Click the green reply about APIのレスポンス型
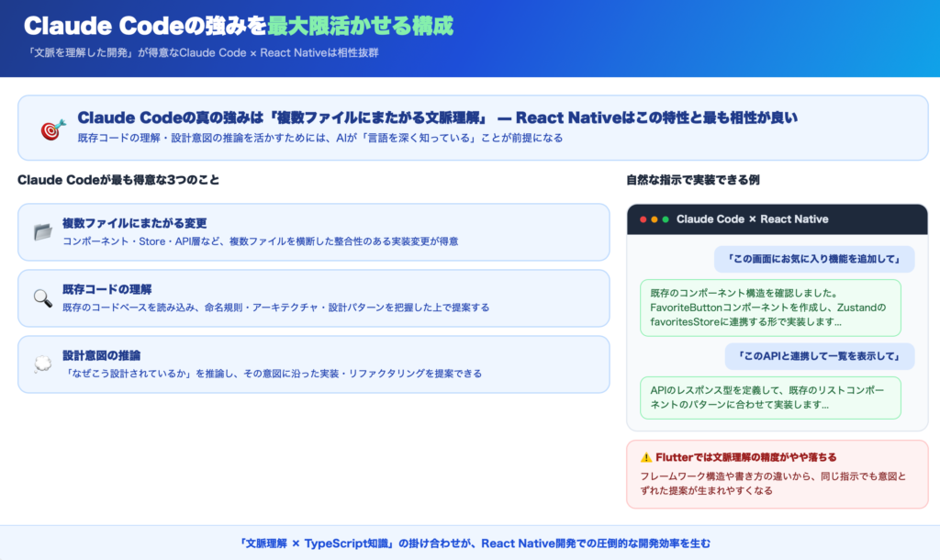This screenshot has width=940, height=560. pos(769,397)
